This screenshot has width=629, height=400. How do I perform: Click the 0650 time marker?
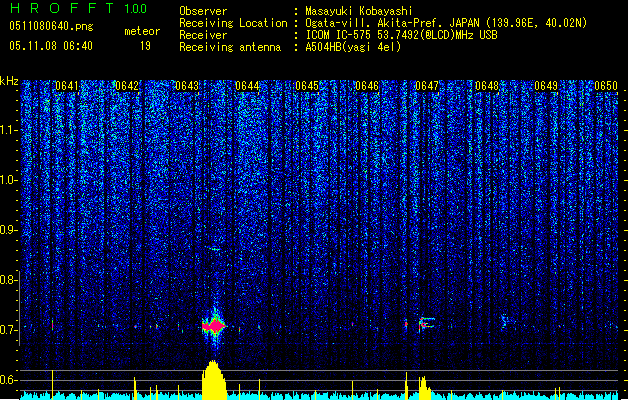coord(606,86)
